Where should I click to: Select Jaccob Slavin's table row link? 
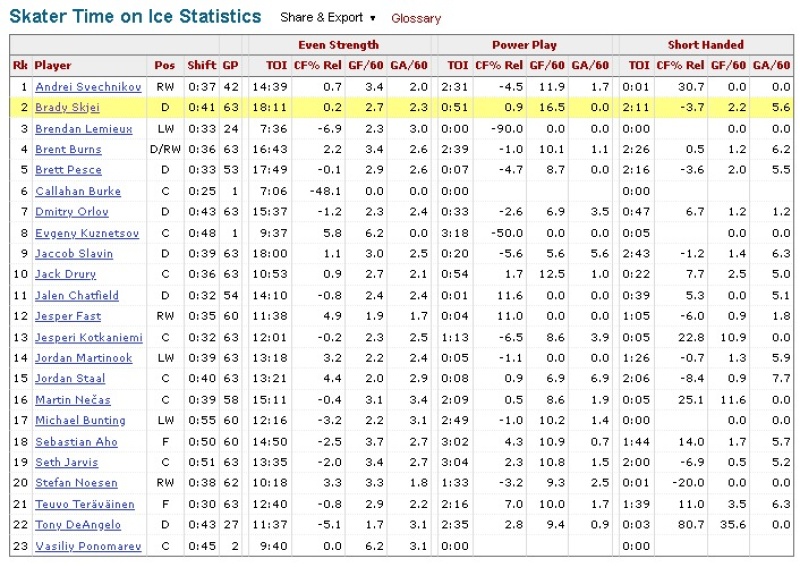74,254
